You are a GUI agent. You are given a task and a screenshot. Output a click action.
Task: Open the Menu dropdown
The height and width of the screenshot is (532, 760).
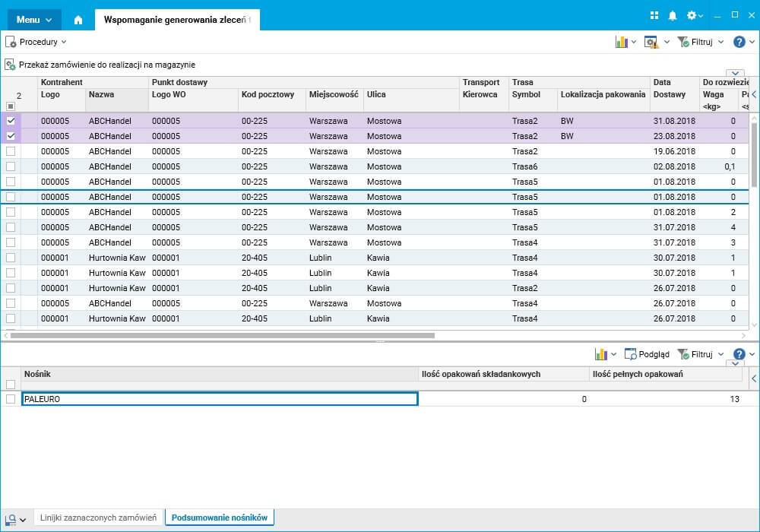34,20
